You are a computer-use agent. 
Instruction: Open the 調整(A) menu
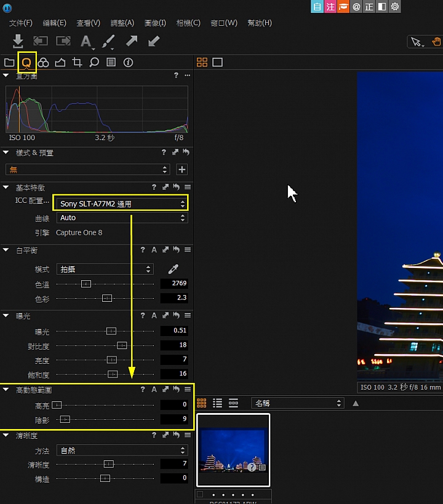[122, 23]
